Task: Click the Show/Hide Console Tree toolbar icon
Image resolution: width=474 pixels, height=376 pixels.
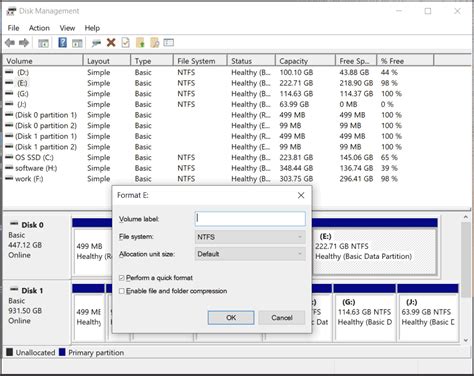Action: pyautogui.click(x=43, y=43)
